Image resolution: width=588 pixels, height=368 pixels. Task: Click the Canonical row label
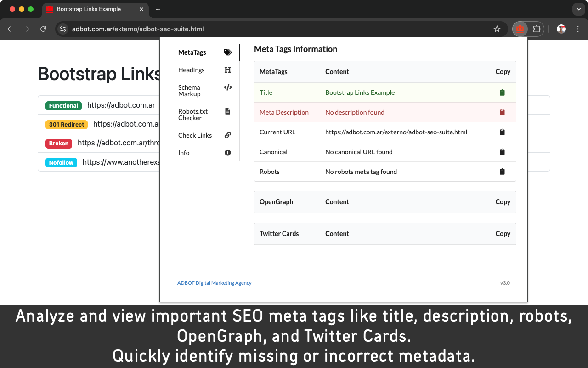pyautogui.click(x=273, y=152)
